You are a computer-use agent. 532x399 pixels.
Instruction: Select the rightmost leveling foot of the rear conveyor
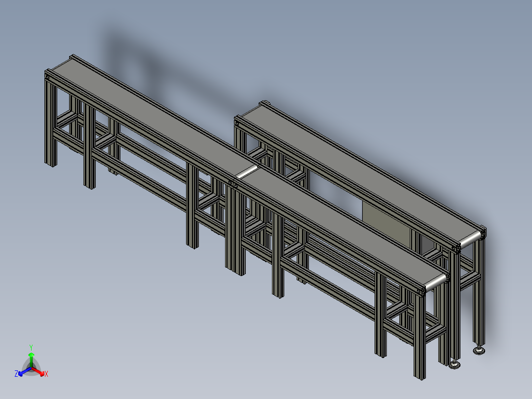coord(478,350)
